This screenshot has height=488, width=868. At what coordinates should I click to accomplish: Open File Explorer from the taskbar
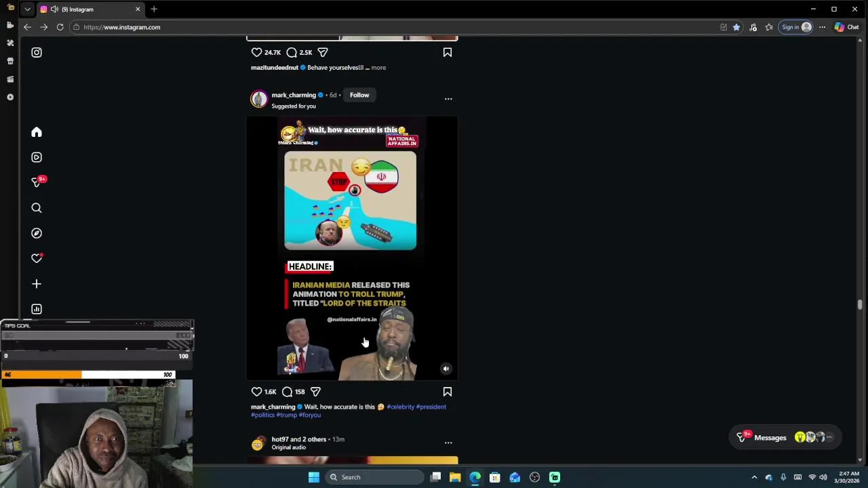coord(455,477)
